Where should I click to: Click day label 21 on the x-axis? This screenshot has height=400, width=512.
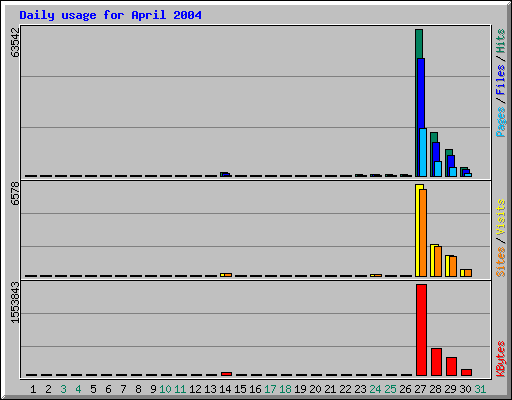tap(330, 389)
